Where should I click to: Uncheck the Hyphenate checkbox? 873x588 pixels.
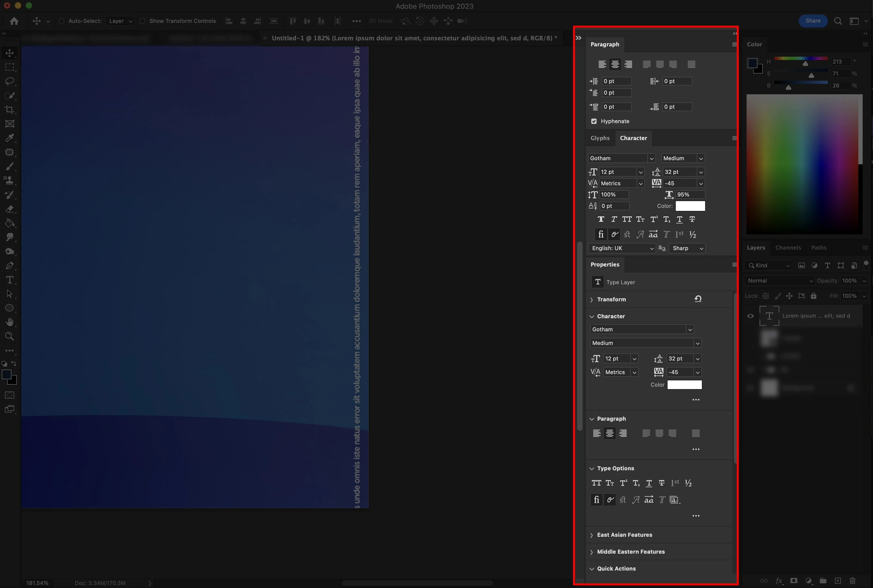click(x=594, y=121)
